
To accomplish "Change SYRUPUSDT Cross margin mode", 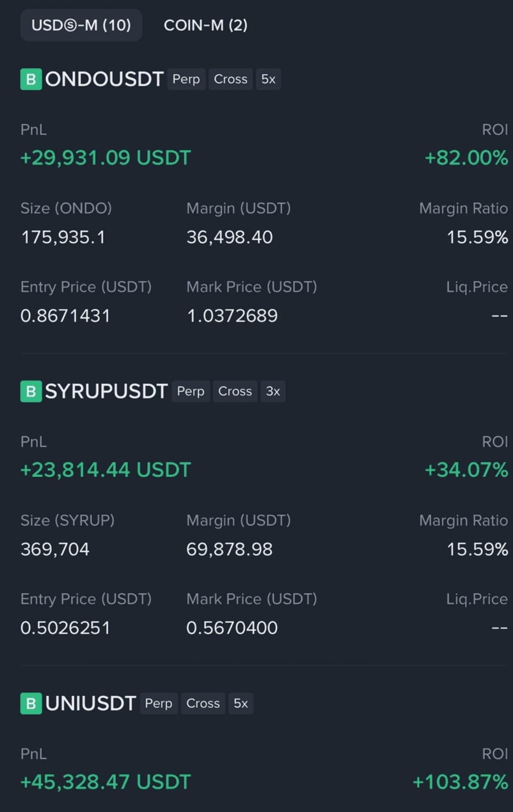I will point(235,392).
